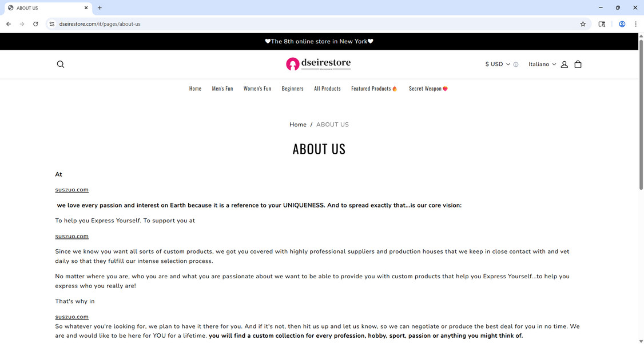Close the ABOUT US tab
This screenshot has width=644, height=344.
[x=86, y=8]
